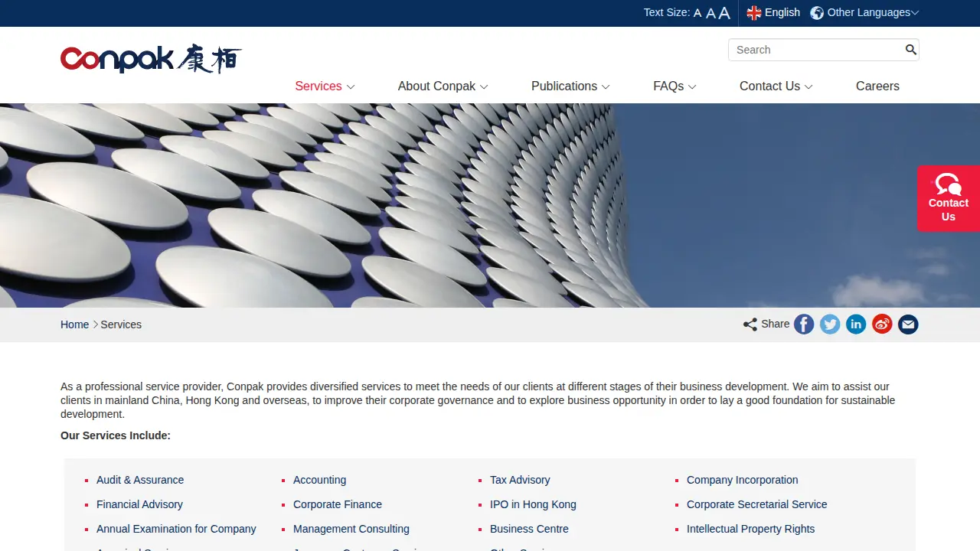Open the red Contact Us chat widget
The image size is (980, 551).
(949, 198)
